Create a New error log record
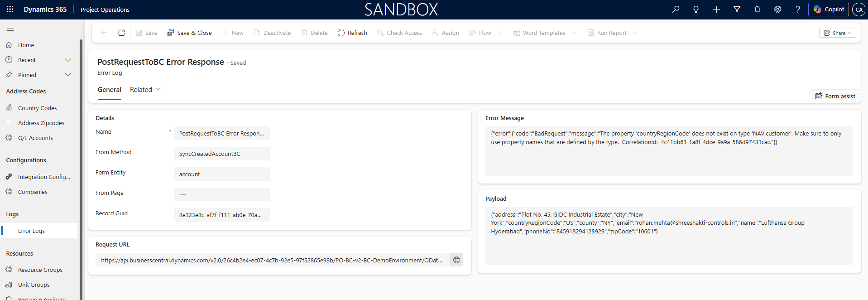This screenshot has width=868, height=300. (x=233, y=33)
